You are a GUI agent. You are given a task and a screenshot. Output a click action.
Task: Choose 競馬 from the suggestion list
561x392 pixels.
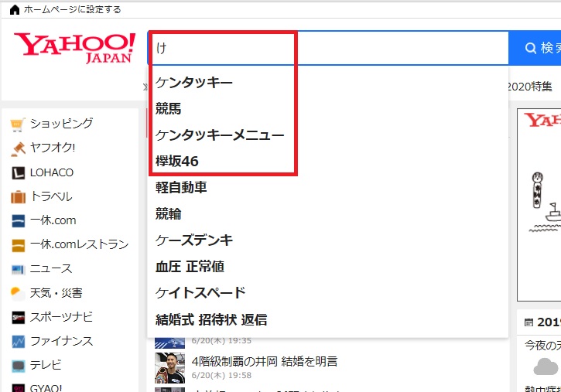tap(169, 108)
